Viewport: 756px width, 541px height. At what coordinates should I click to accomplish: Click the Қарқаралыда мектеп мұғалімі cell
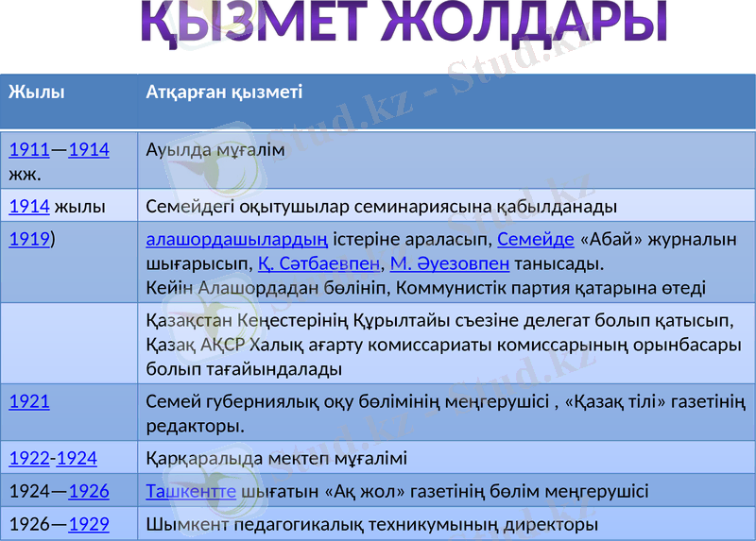[x=277, y=459]
